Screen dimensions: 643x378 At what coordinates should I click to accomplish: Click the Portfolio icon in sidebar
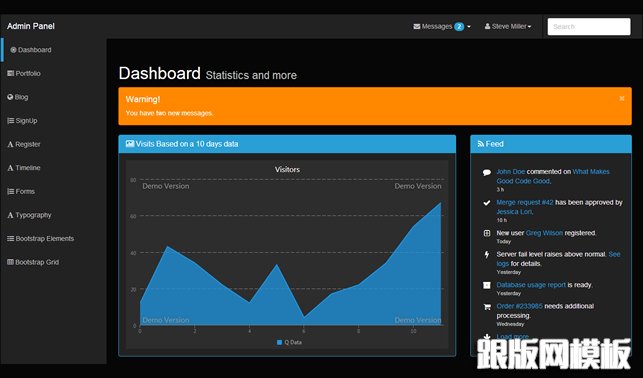(x=11, y=73)
